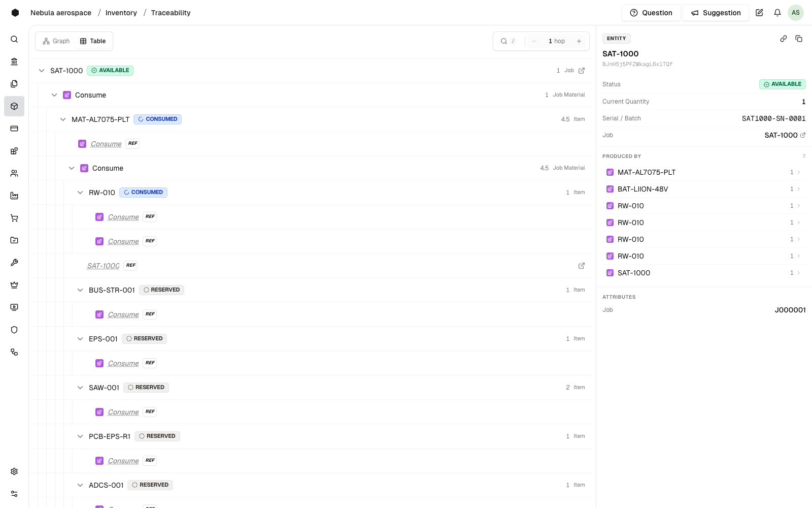Increase the hop count with plus
The height and width of the screenshot is (508, 812).
tap(579, 41)
